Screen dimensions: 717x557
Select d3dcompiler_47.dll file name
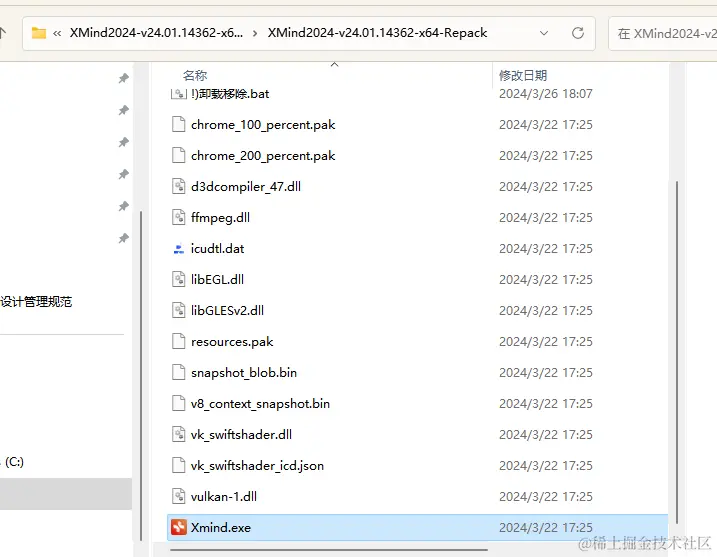click(246, 187)
